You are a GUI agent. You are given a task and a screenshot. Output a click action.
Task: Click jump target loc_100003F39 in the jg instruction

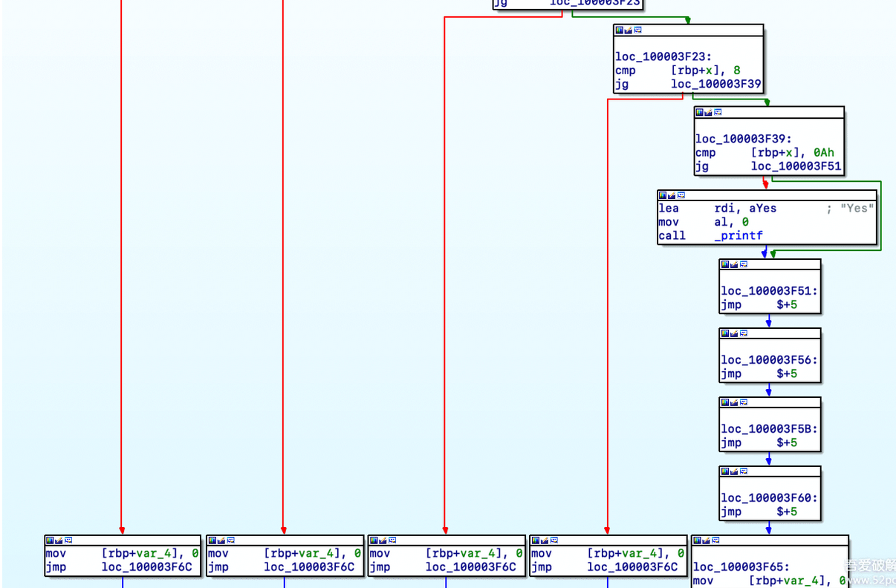716,85
